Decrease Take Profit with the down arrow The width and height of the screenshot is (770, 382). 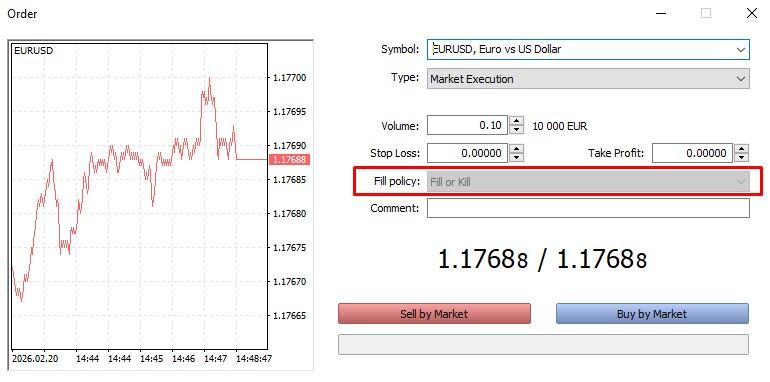point(742,158)
